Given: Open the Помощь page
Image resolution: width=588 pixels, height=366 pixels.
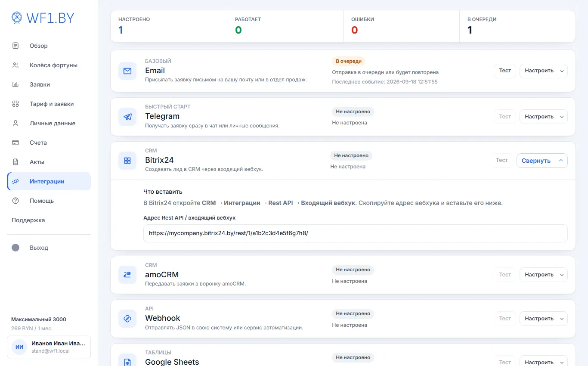Looking at the screenshot, I should 49,201.
